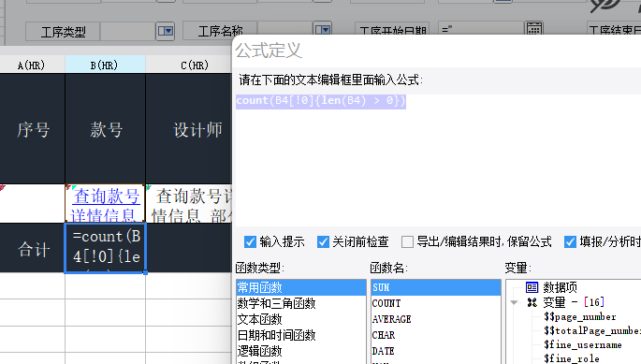Viewport: 641px width, 364px height.
Task: Select the SUM function name
Action: [x=436, y=287]
